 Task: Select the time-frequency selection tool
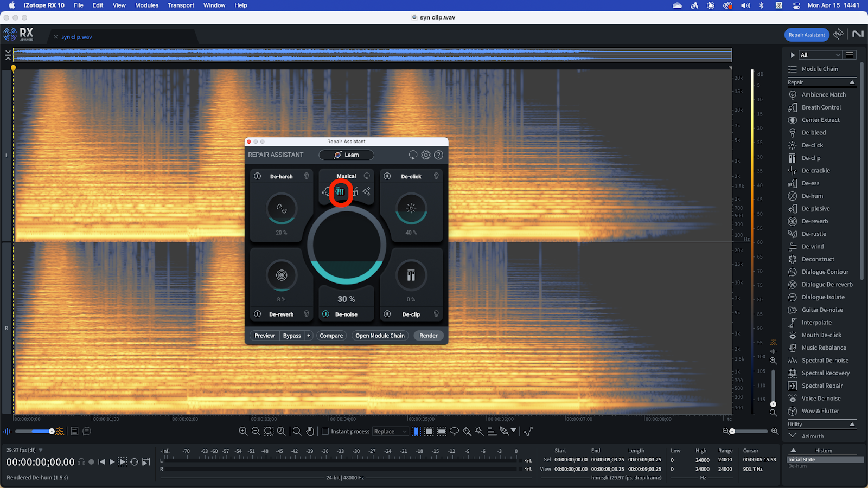click(429, 432)
